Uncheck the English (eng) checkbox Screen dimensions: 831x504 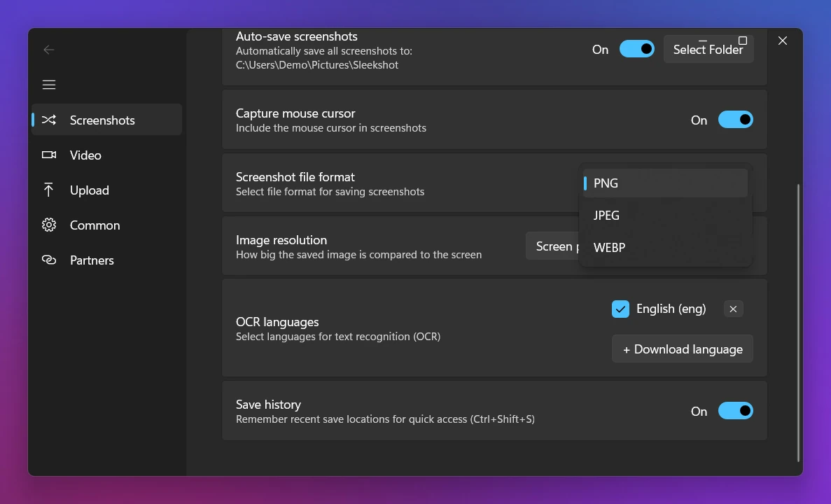(620, 309)
